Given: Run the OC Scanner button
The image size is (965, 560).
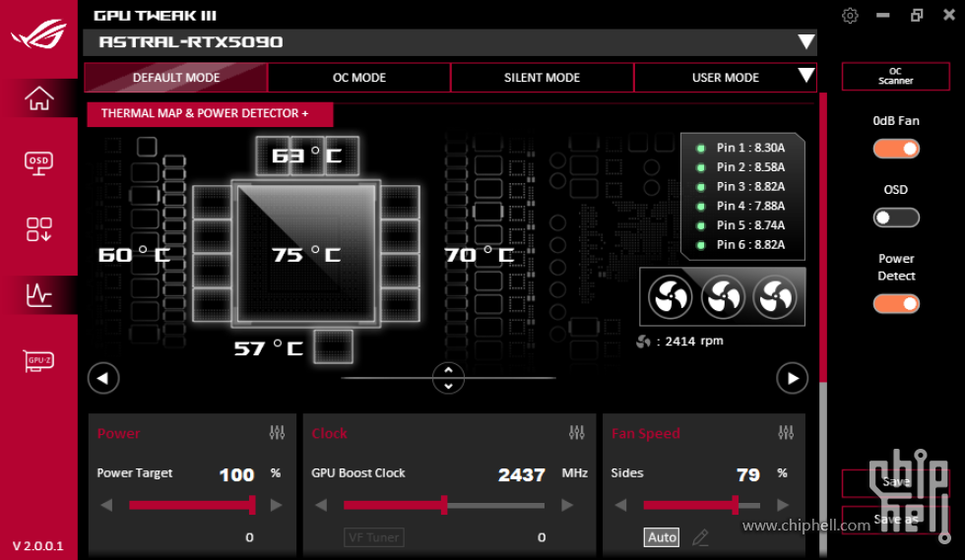Looking at the screenshot, I should click(x=895, y=77).
